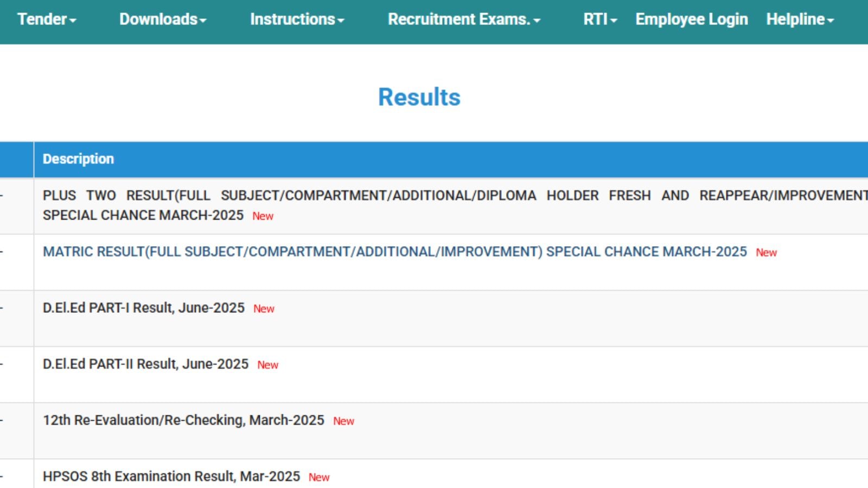Viewport: 868px width, 488px height.
Task: Click the New badge beside Matric Result
Action: [x=766, y=253]
